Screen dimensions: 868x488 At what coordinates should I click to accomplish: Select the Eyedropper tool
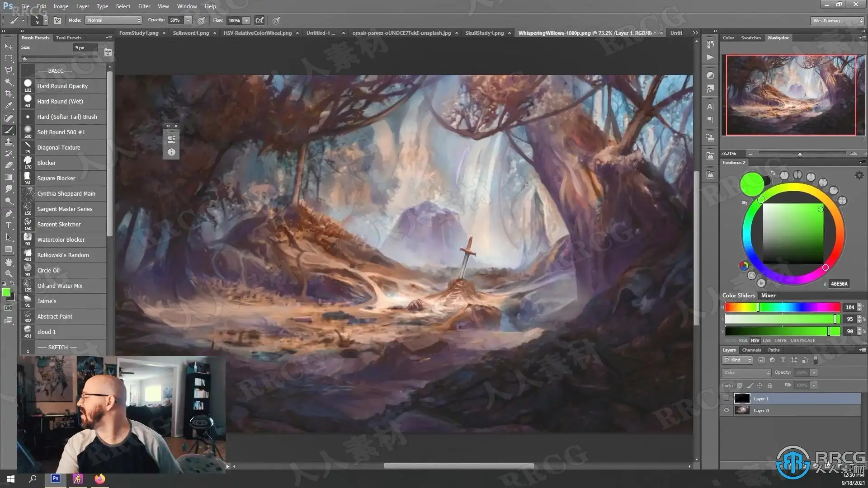coord(9,106)
